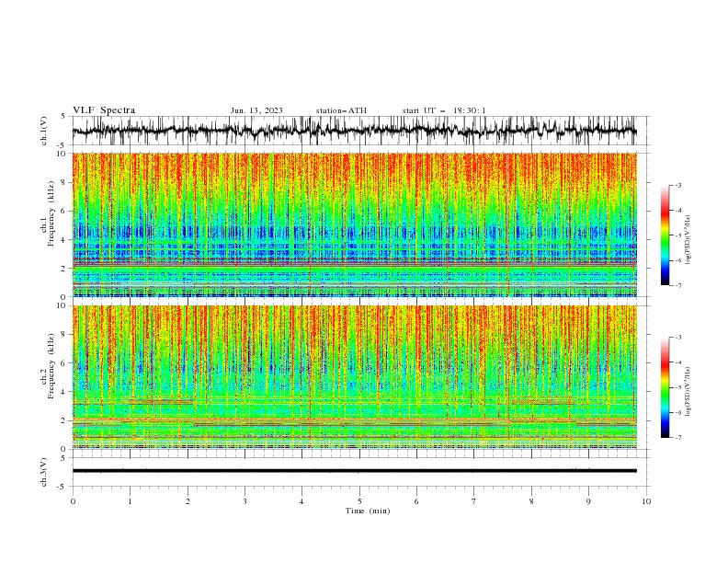The height and width of the screenshot is (563, 728).
Task: Click the ch.1 spectrogram color scale bar
Action: click(665, 236)
